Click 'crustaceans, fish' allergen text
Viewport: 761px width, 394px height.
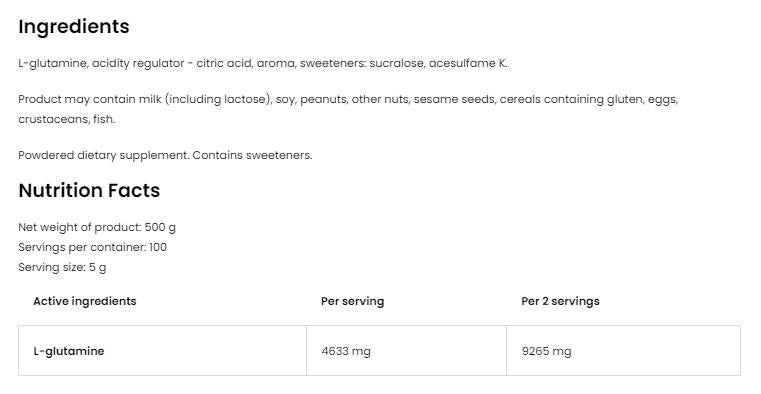click(66, 119)
